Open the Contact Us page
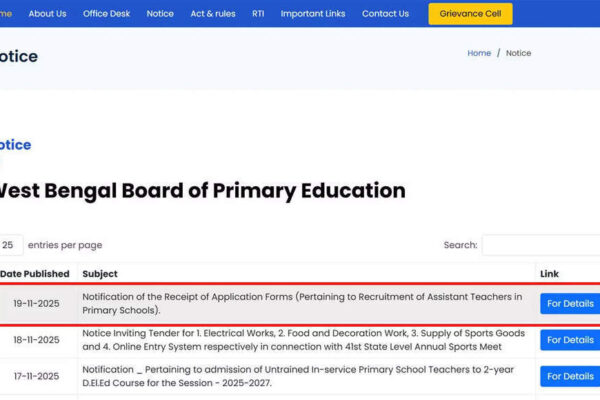 click(x=385, y=14)
